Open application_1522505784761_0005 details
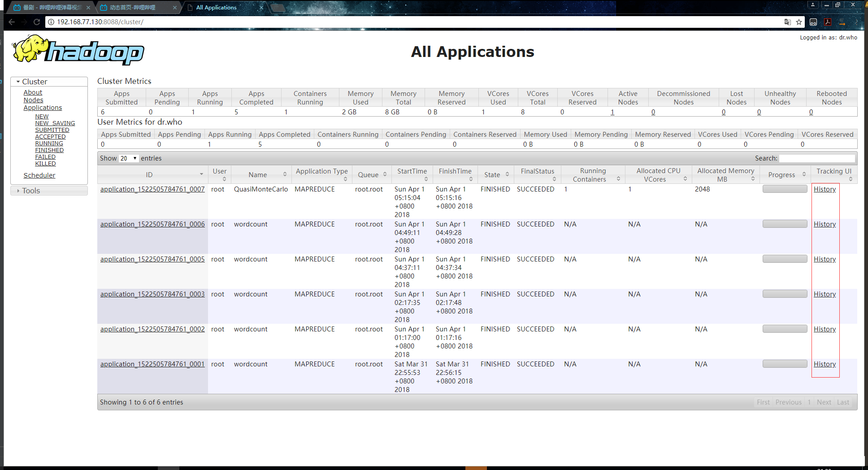This screenshot has height=470, width=868. [152, 259]
